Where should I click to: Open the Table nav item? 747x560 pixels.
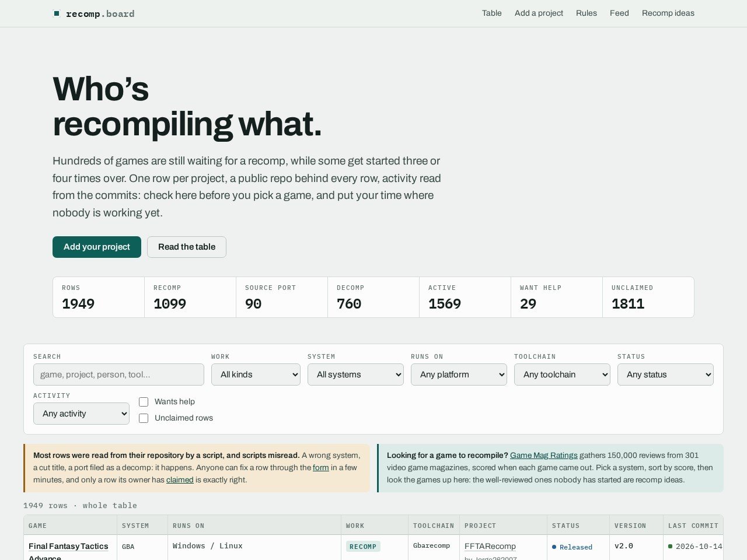click(491, 13)
